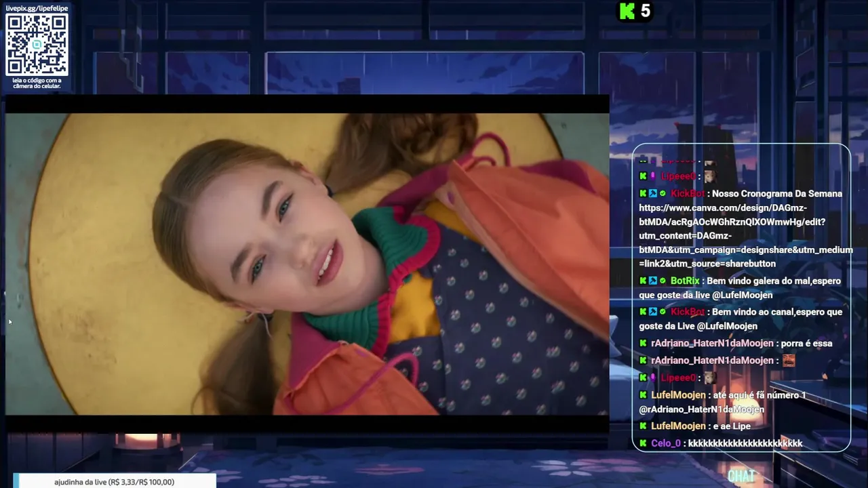This screenshot has width=868, height=488.
Task: Click the Kick badge beside Celo_0
Action: point(643,443)
